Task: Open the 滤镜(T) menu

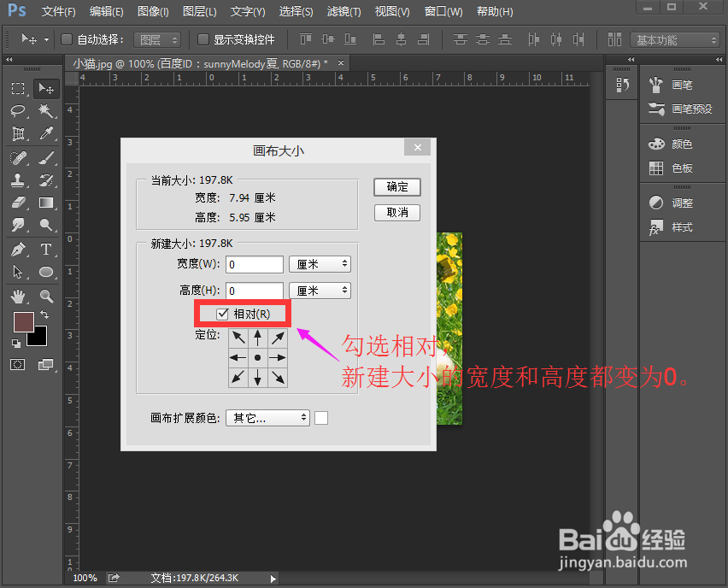Action: tap(343, 11)
